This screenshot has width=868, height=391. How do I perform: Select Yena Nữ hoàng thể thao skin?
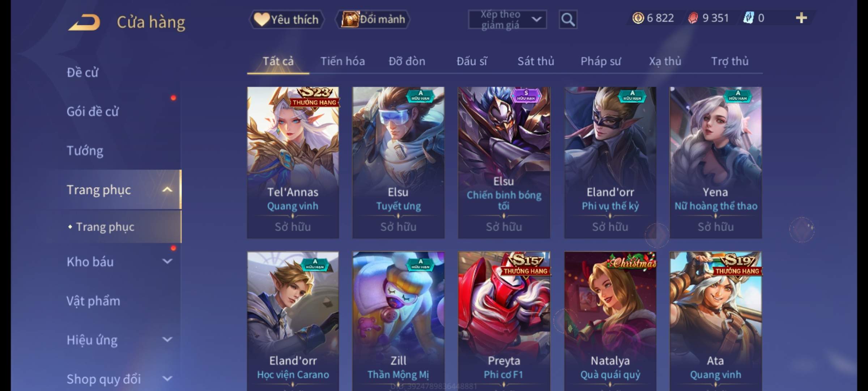[715, 162]
